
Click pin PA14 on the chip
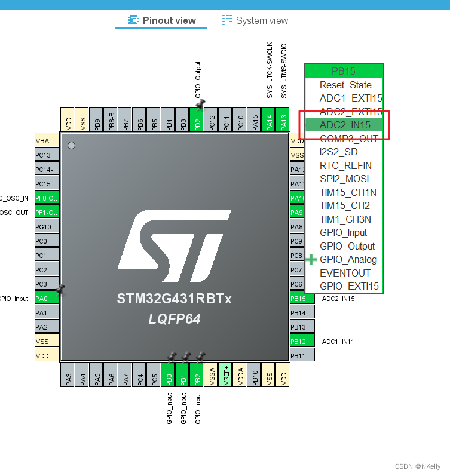tap(269, 119)
